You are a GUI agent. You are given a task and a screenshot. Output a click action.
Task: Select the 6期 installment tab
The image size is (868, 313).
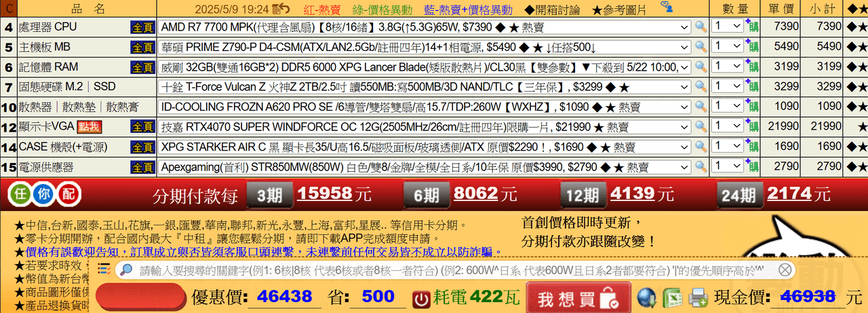coord(426,196)
